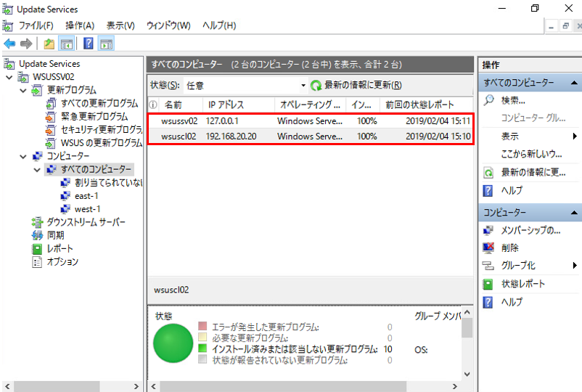Collapse the すべてのコンピューター section header in actions
582x392 pixels.
575,83
